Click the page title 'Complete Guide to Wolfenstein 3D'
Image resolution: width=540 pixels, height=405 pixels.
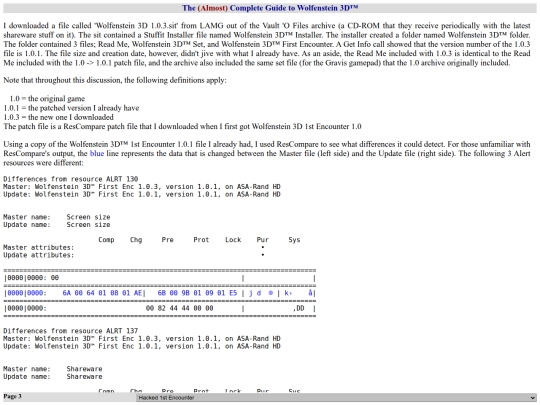point(294,8)
